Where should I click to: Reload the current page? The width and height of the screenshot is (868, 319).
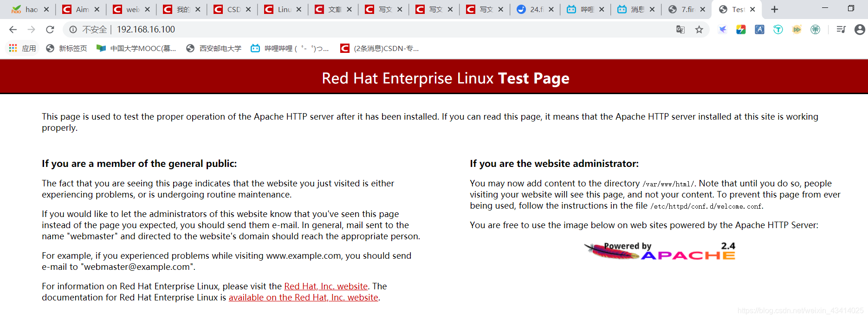50,30
